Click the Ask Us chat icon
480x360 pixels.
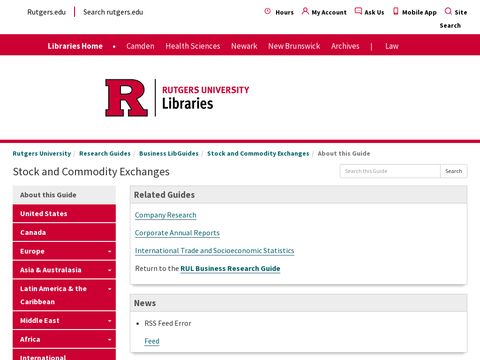358,11
